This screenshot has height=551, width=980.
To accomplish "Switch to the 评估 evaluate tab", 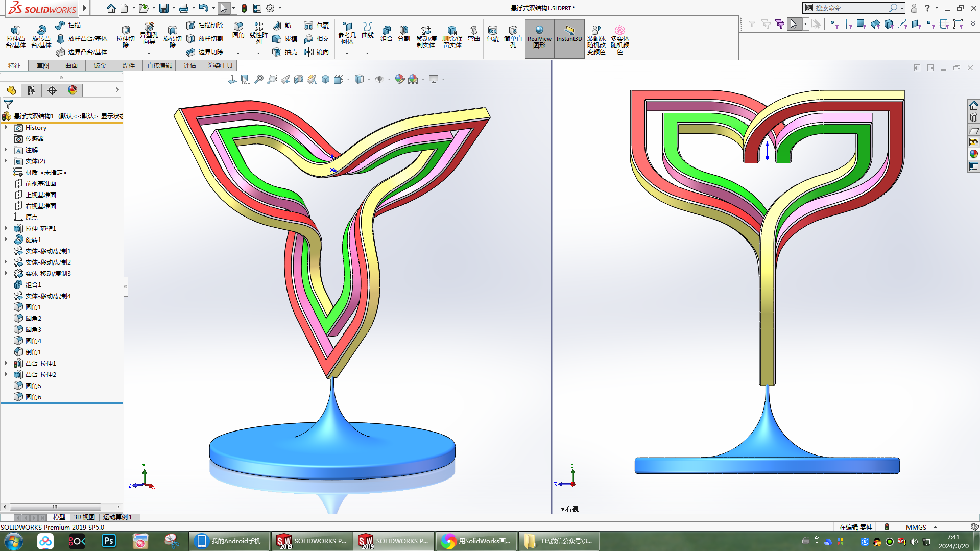I will tap(190, 66).
